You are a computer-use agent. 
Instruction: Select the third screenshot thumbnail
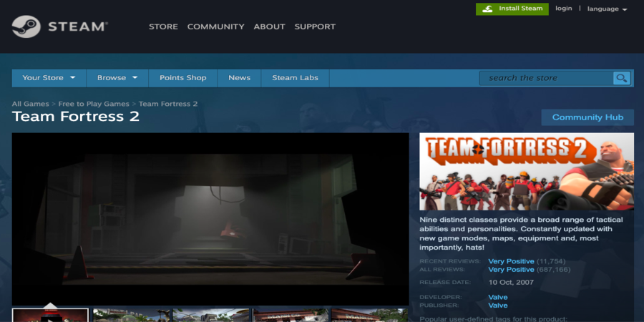210,316
